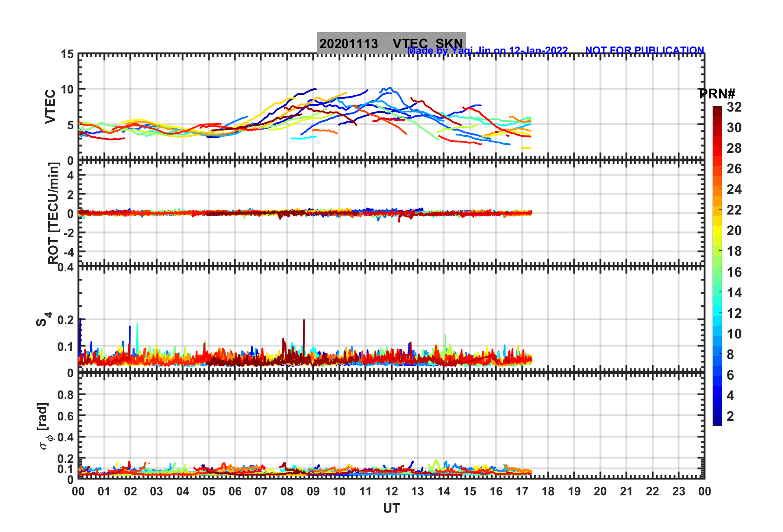783x532 pixels.
Task: Click ROT axis tick value -4
Action: pos(69,252)
